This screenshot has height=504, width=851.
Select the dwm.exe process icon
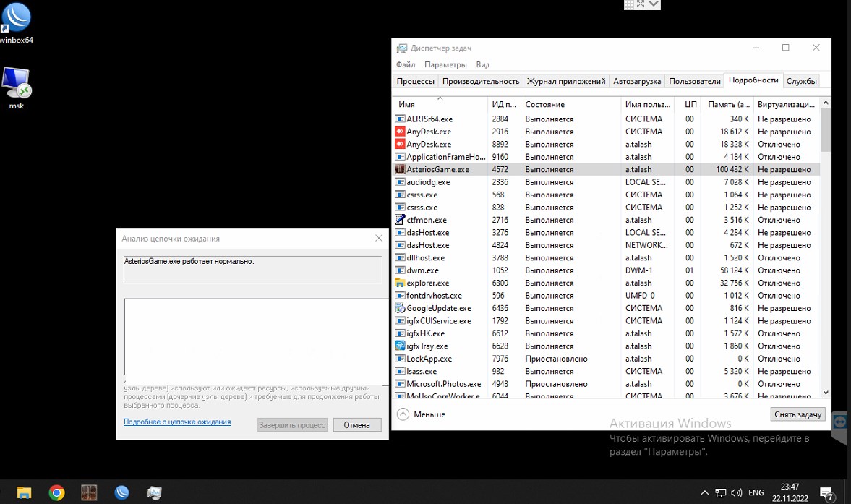[400, 270]
